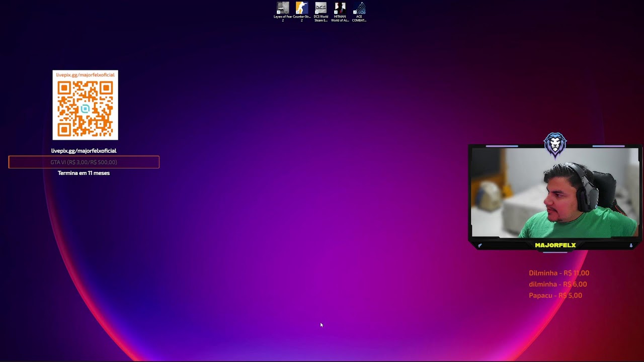The image size is (644, 362).
Task: Launch the HITMAN World of Assassination shortcut
Action: coord(340,12)
